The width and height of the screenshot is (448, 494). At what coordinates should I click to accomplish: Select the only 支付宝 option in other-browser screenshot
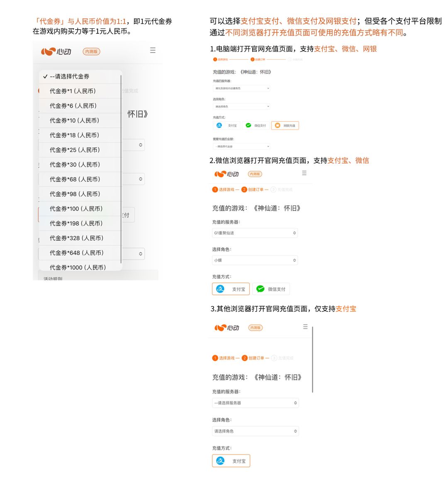tap(231, 461)
